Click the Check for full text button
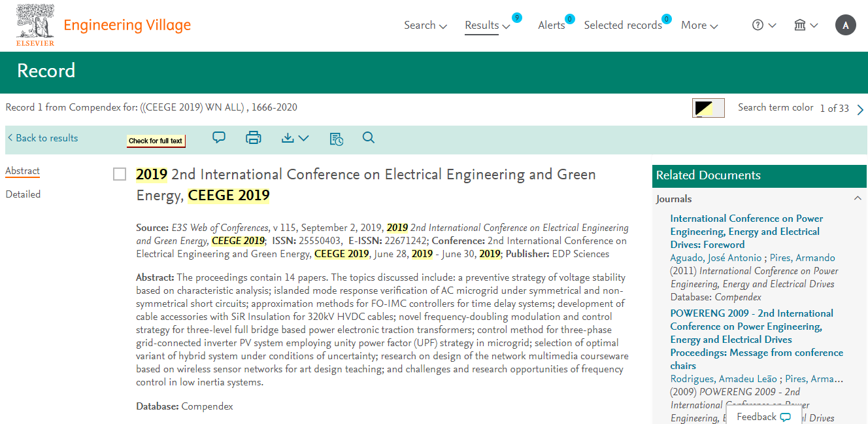Screen dimensions: 868x424 pyautogui.click(x=156, y=141)
